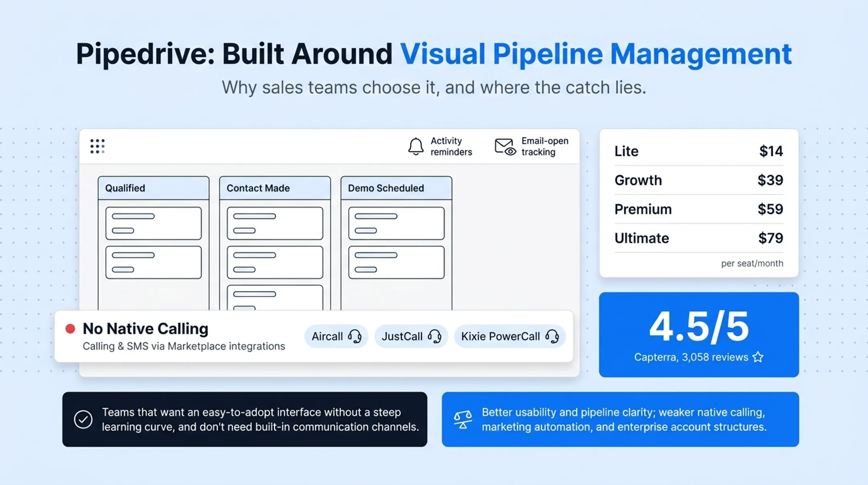Screen dimensions: 868x485
Task: Click the $39 price value
Action: (x=770, y=180)
